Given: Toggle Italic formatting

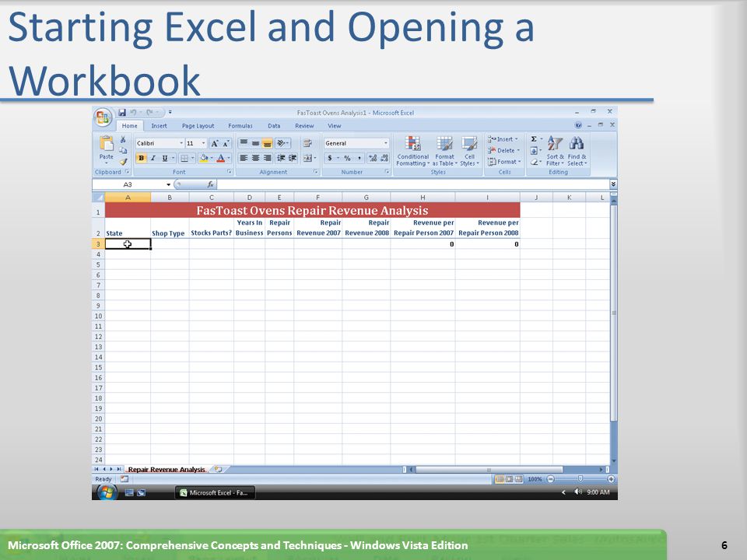Looking at the screenshot, I should [x=153, y=158].
